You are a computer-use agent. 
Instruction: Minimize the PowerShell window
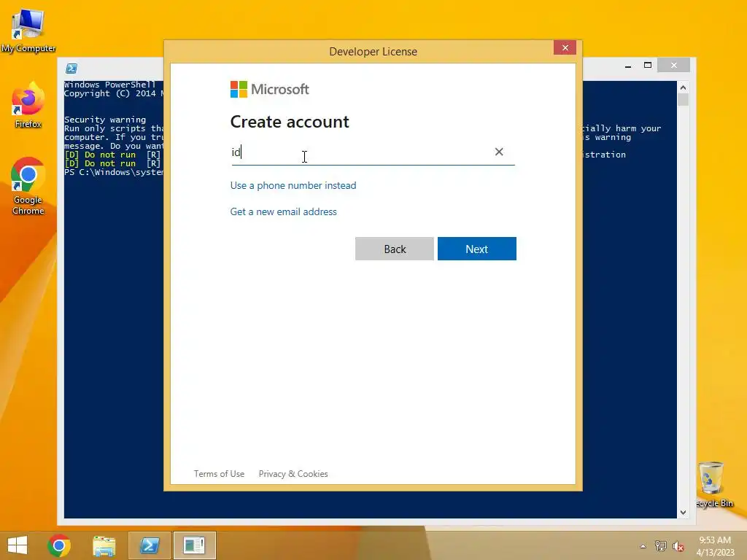(628, 65)
